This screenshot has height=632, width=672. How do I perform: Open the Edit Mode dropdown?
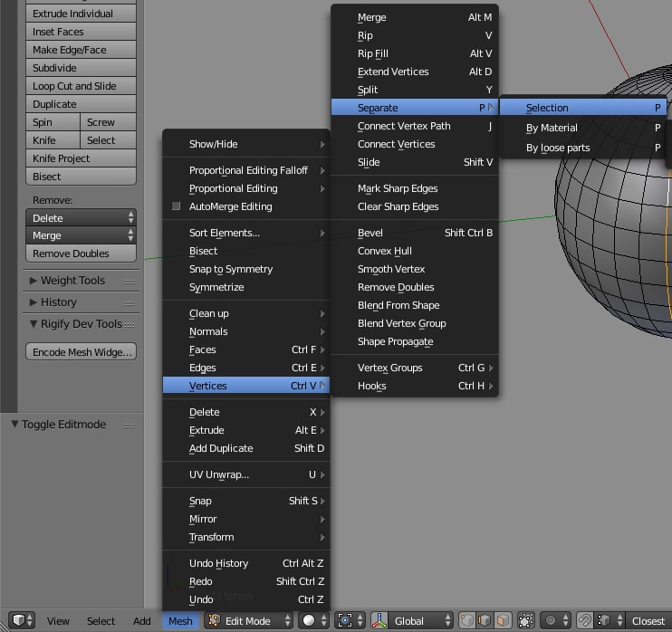(x=248, y=620)
